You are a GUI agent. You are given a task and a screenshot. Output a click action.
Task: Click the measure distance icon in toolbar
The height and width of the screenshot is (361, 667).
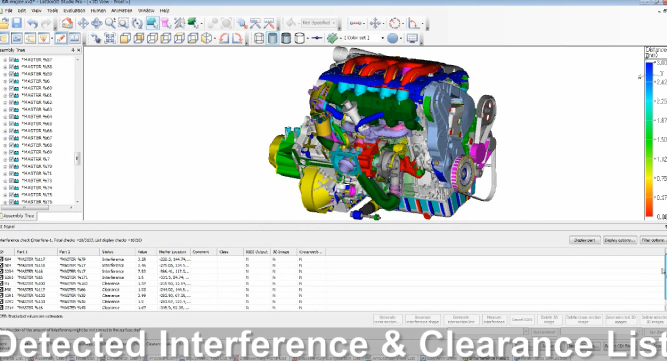[x=356, y=23]
